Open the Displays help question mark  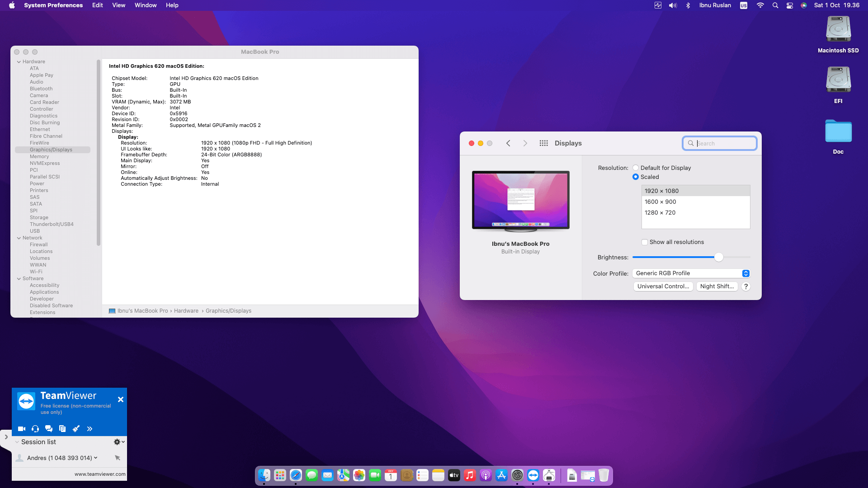click(746, 286)
